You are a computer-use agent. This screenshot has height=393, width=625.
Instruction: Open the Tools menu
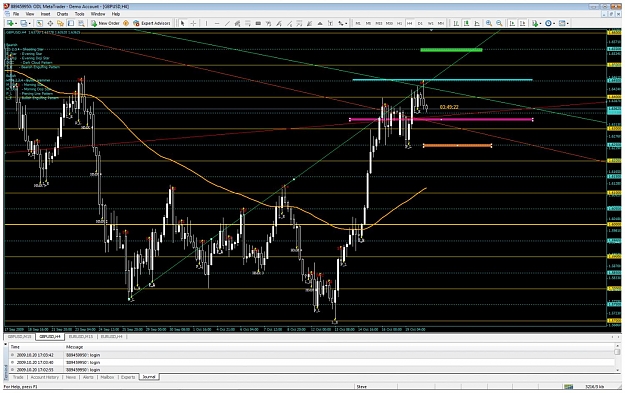pyautogui.click(x=80, y=14)
